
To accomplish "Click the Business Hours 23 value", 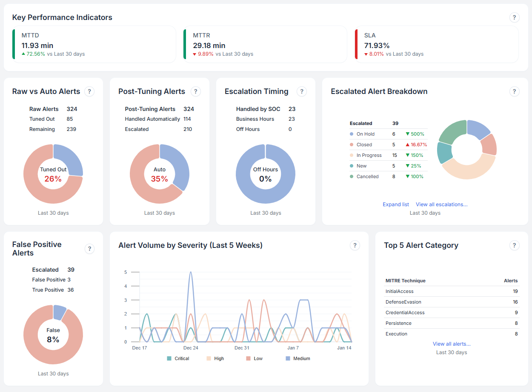I will 292,119.
